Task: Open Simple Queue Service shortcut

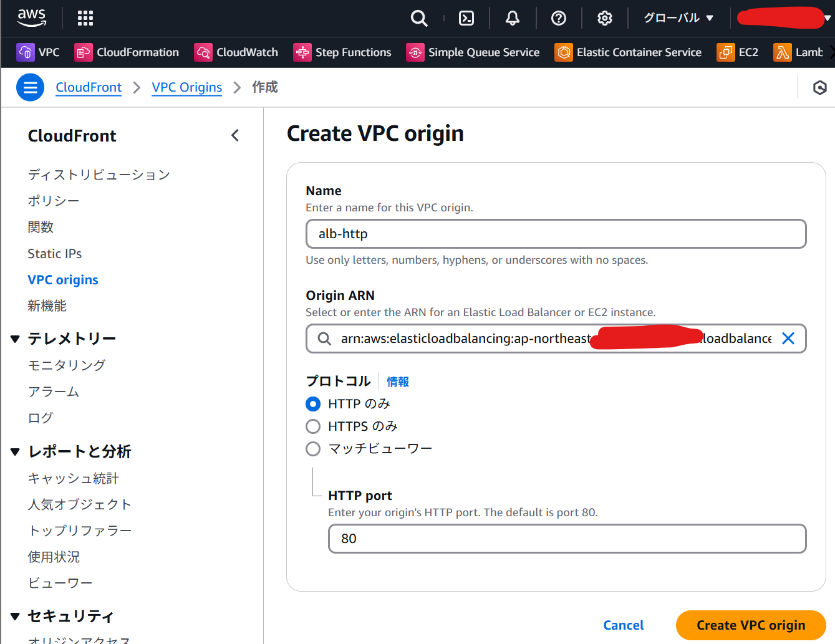Action: click(473, 52)
